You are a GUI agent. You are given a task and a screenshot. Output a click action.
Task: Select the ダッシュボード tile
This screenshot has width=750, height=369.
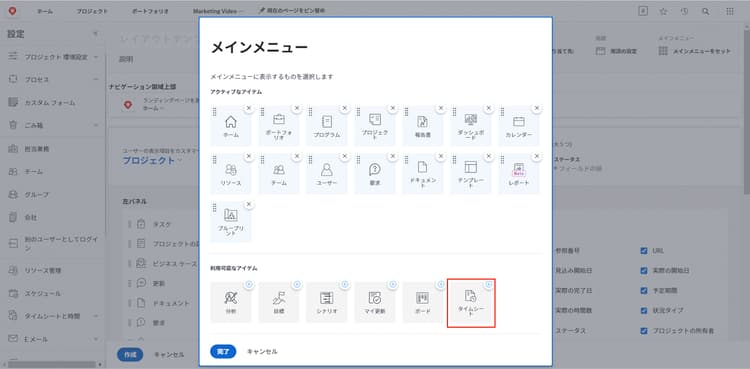point(471,126)
